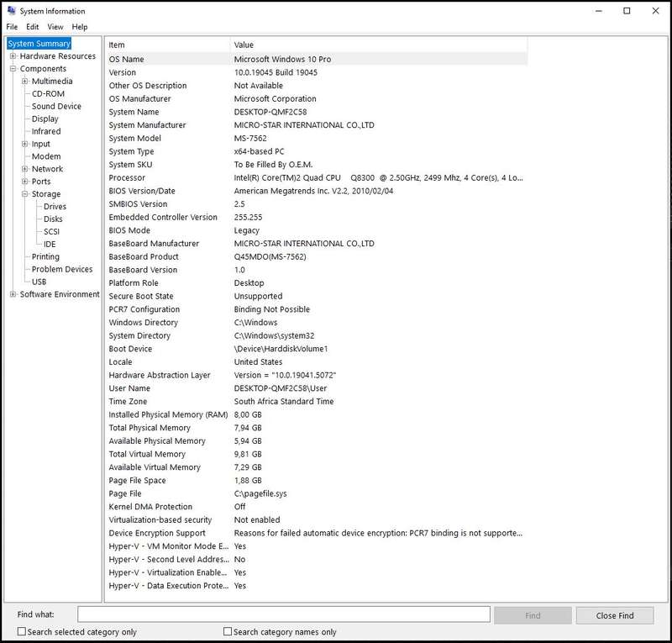Screen dimensions: 672x643
Task: Select the Hardware Abstraction Layer row
Action: (317, 375)
